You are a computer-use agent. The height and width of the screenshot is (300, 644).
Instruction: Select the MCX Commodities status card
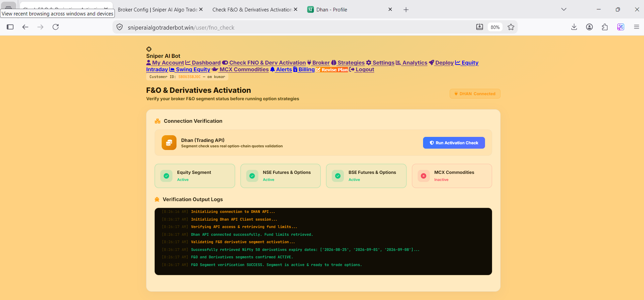[x=452, y=176]
